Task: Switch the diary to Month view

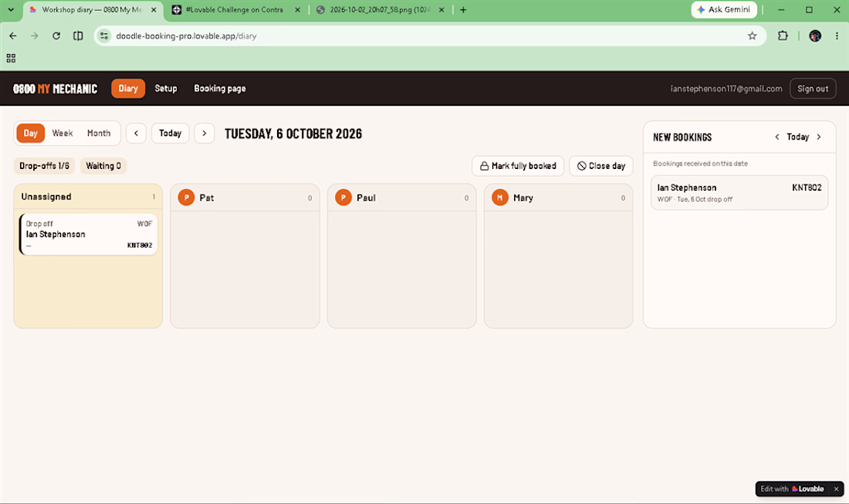Action: tap(99, 134)
